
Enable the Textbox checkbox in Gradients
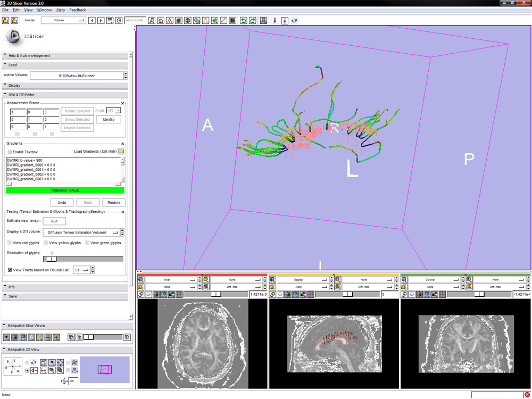click(x=10, y=152)
